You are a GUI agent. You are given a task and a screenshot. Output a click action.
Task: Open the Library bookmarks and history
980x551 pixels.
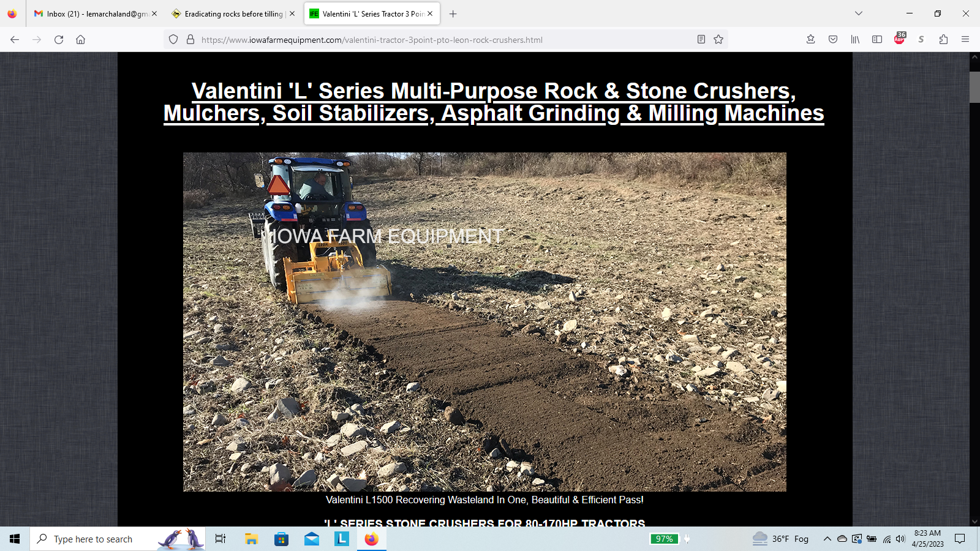(x=855, y=40)
